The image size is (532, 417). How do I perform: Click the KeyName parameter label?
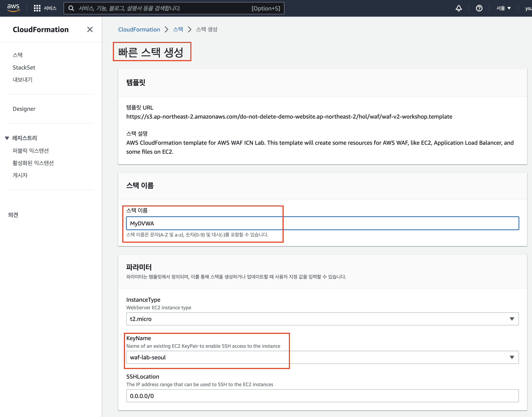(138, 338)
